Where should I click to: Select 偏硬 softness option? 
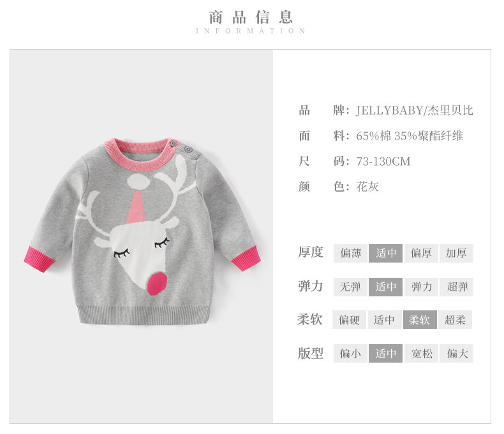349,320
